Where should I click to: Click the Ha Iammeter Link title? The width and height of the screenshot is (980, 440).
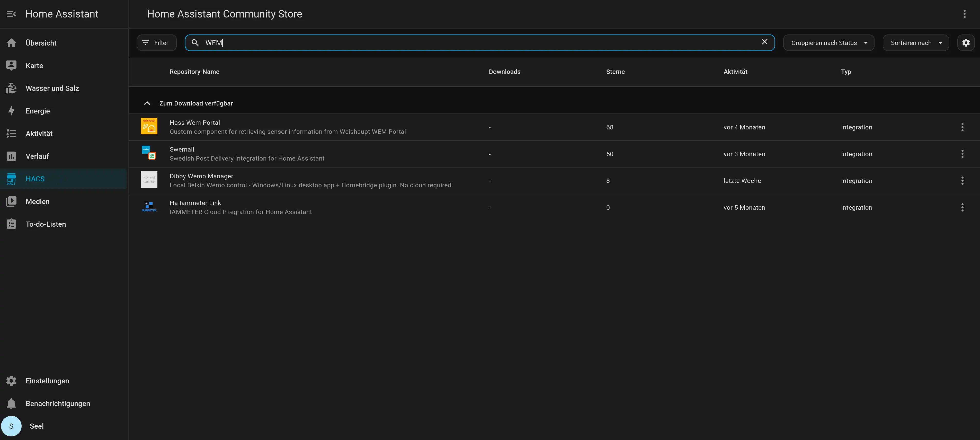coord(195,203)
